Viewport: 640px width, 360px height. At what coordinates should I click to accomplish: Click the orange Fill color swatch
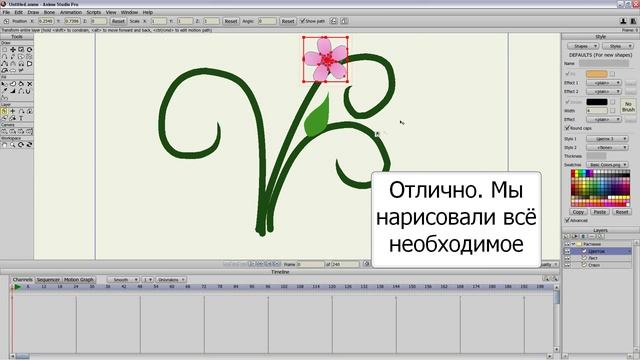tap(597, 74)
